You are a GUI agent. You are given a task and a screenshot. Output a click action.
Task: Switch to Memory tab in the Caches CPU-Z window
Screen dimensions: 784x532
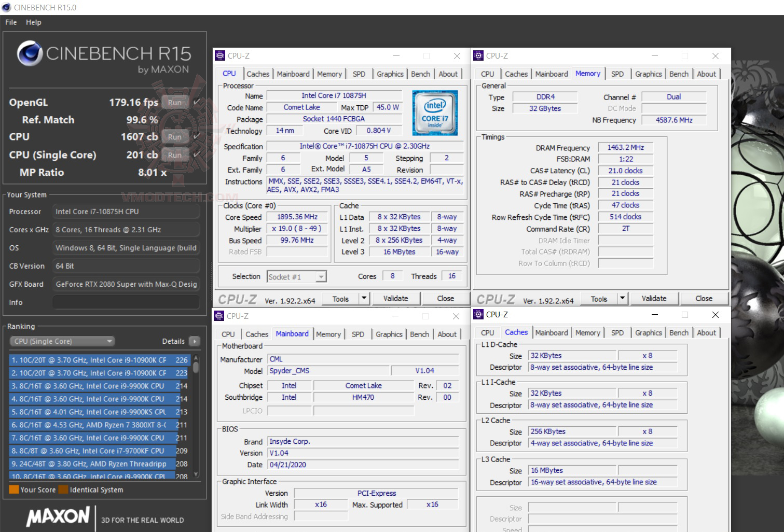588,333
